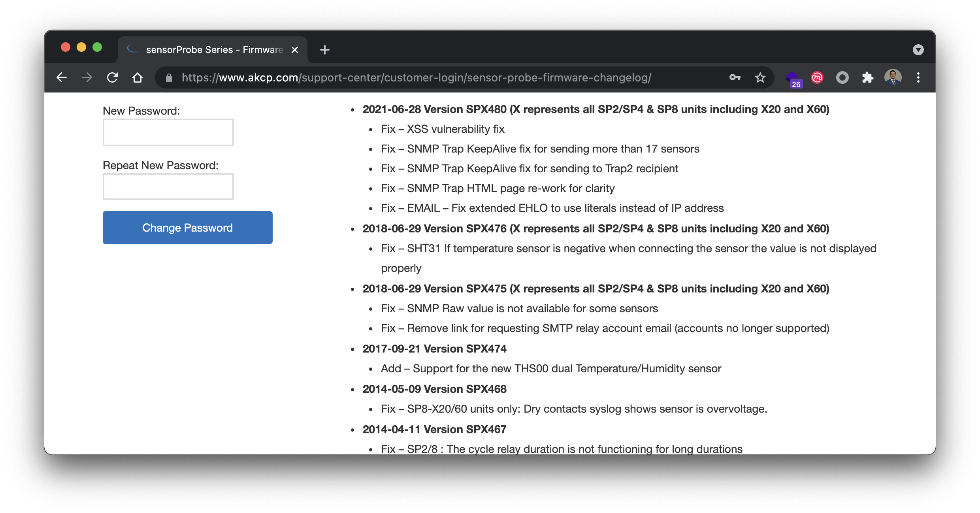This screenshot has width=980, height=513.
Task: Open the Chrome profile avatar
Action: (893, 77)
